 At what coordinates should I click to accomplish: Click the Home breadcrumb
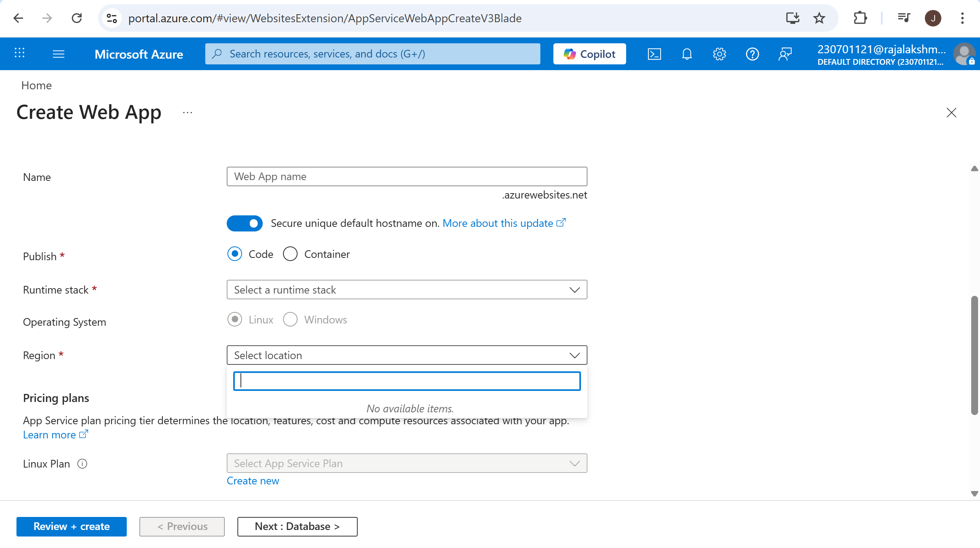pyautogui.click(x=36, y=85)
